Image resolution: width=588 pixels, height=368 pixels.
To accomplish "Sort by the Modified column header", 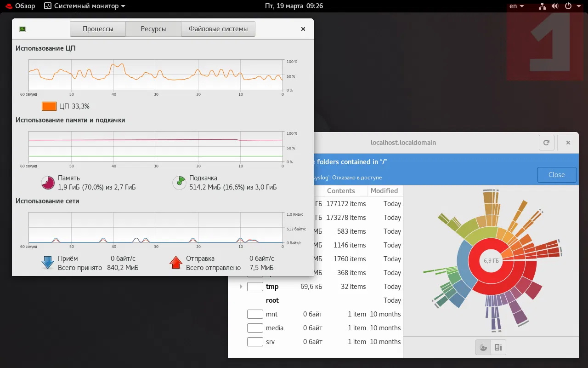I will [x=385, y=191].
